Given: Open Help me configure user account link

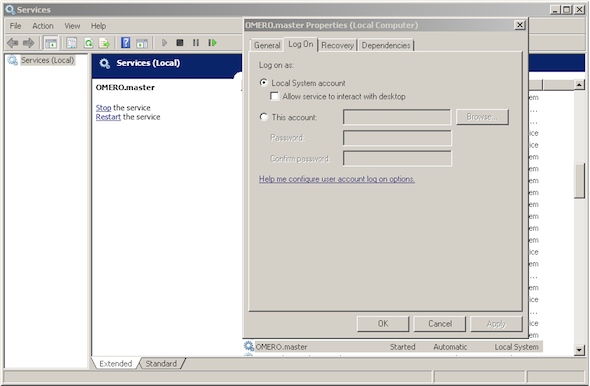Looking at the screenshot, I should [337, 179].
